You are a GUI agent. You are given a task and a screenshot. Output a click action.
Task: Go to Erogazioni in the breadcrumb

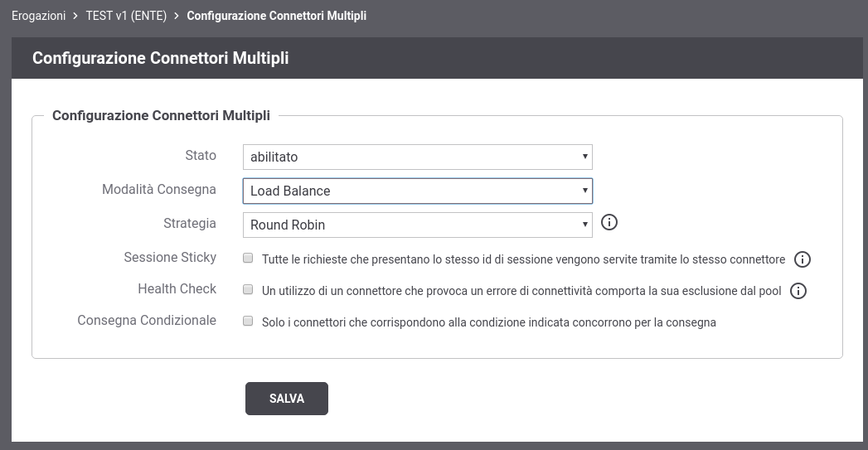point(39,16)
